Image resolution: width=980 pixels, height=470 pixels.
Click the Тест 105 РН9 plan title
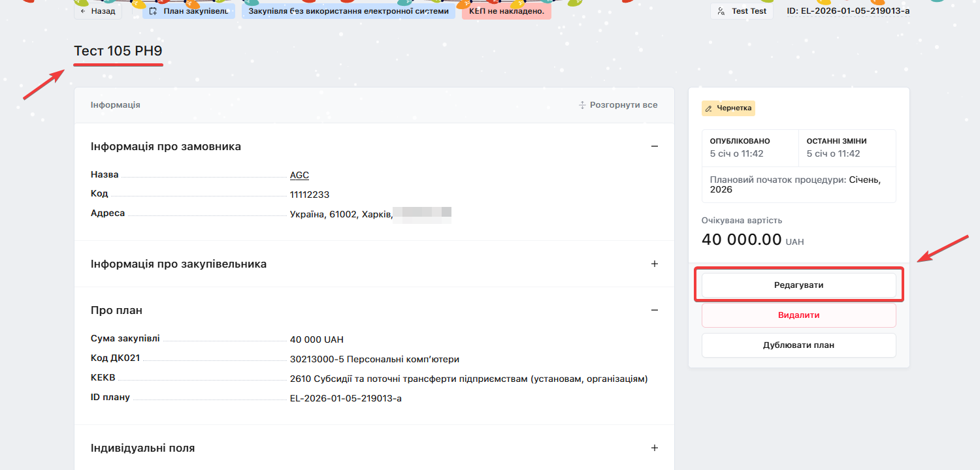(118, 51)
